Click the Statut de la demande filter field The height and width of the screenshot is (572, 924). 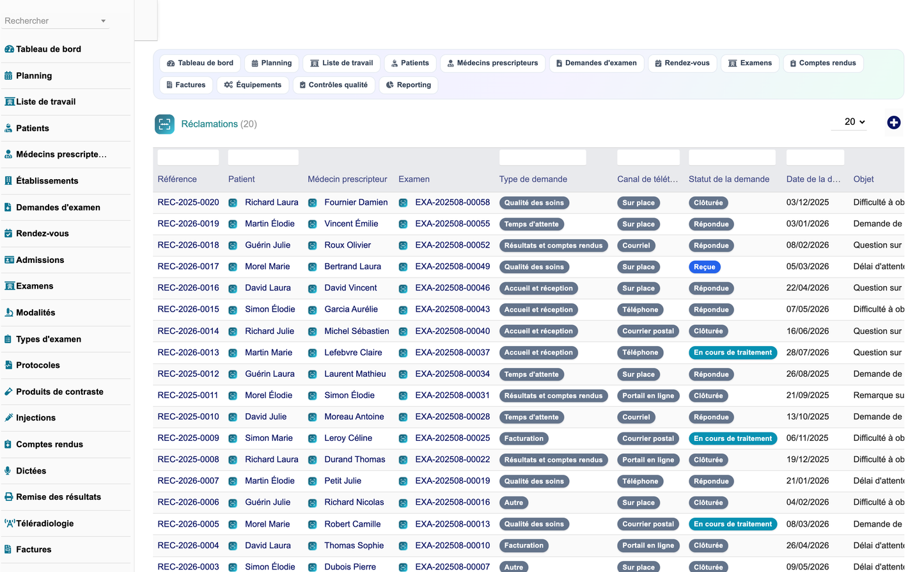732,157
